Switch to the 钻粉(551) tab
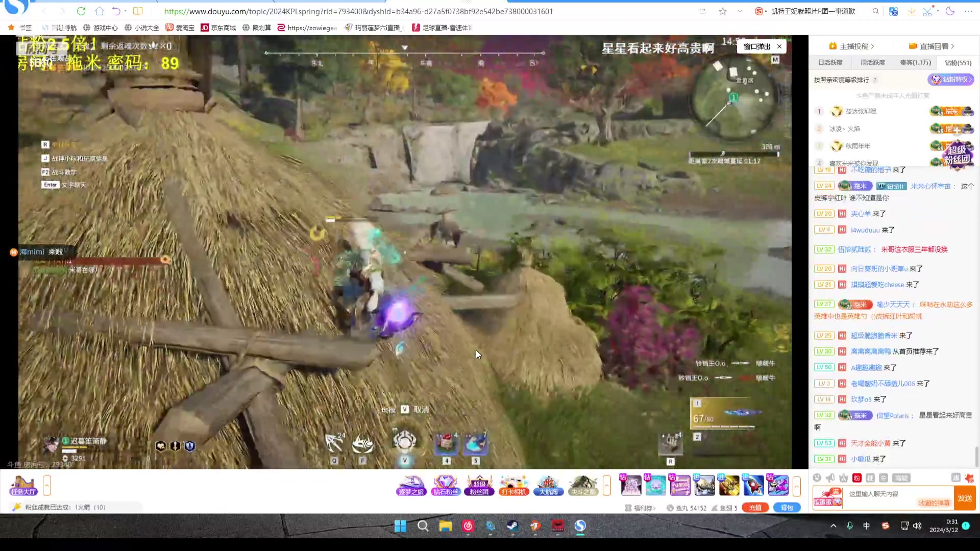This screenshot has height=551, width=980. (958, 63)
